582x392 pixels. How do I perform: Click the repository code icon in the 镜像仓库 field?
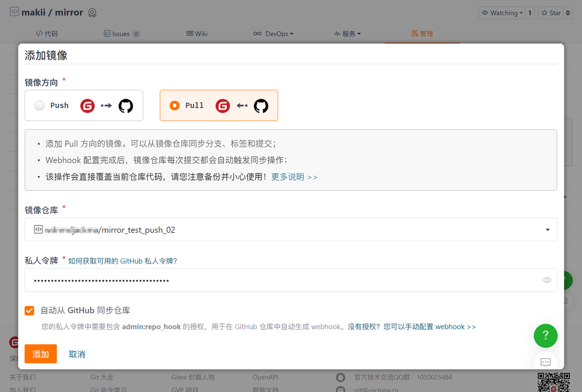tap(38, 229)
